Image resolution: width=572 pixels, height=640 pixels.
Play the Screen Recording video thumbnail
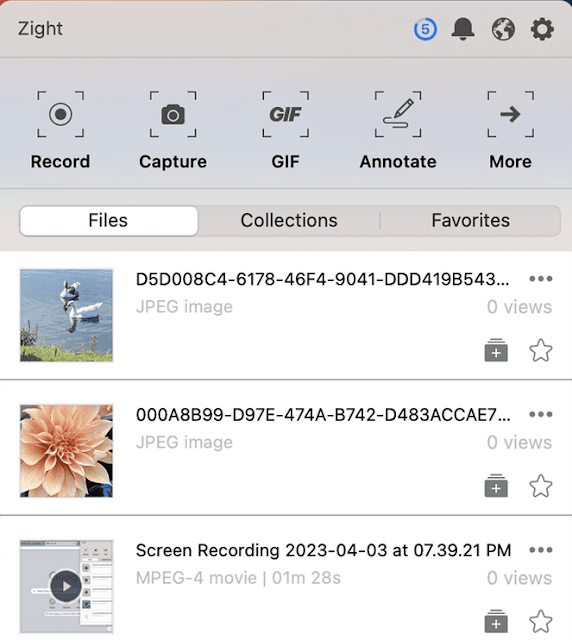[x=67, y=586]
